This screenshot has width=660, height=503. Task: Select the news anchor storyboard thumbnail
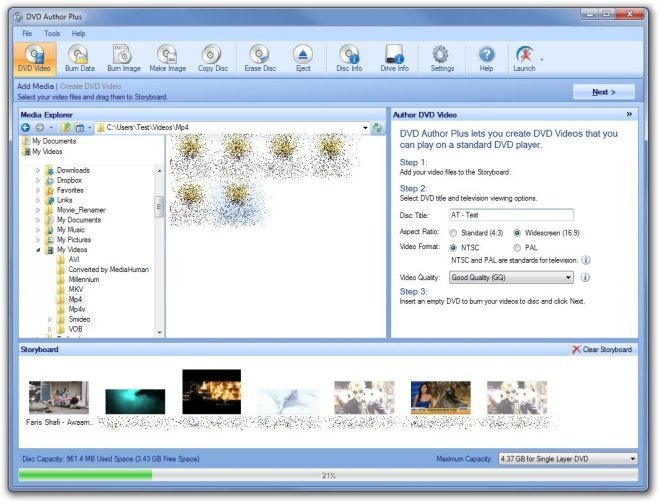click(x=440, y=397)
